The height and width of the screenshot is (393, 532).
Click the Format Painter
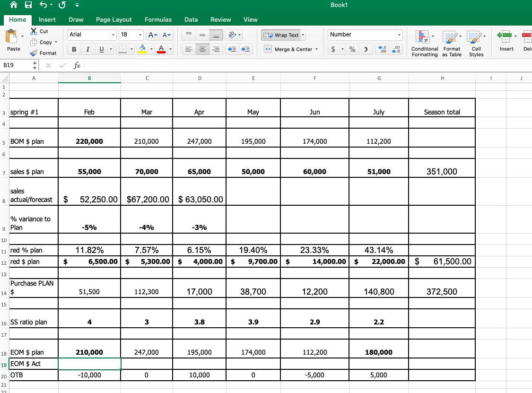44,53
